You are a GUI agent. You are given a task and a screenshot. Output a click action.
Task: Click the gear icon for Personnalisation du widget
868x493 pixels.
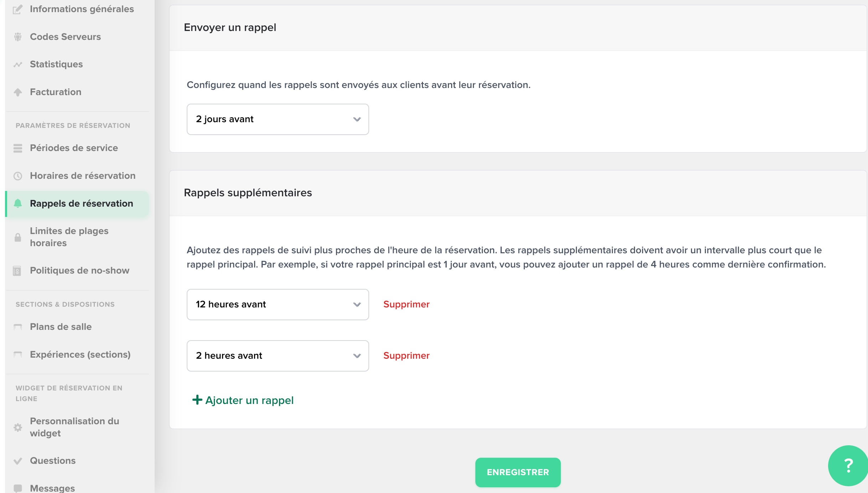[x=18, y=427]
